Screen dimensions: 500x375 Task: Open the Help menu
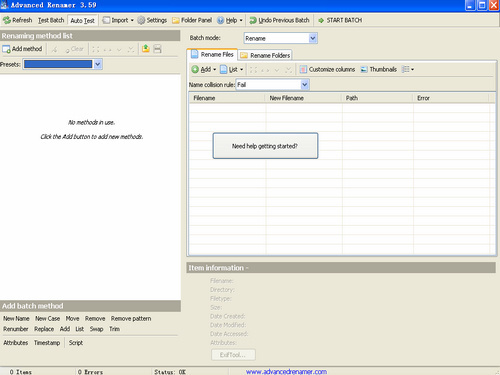click(x=230, y=20)
